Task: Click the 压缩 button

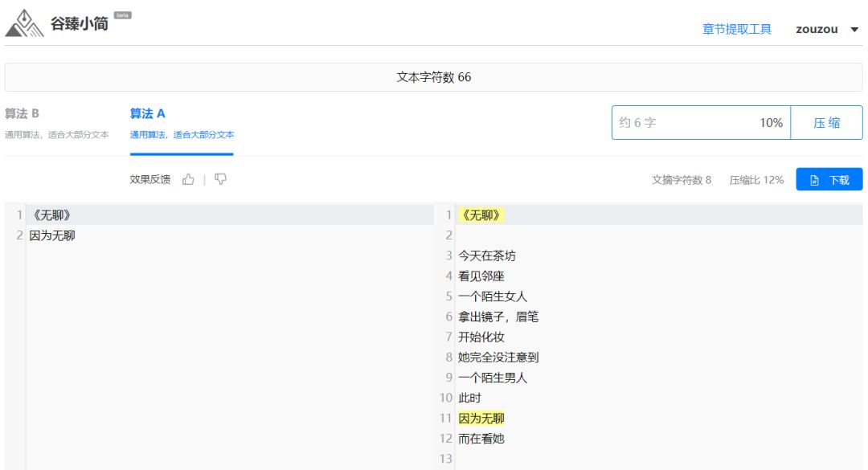Action: [x=826, y=122]
